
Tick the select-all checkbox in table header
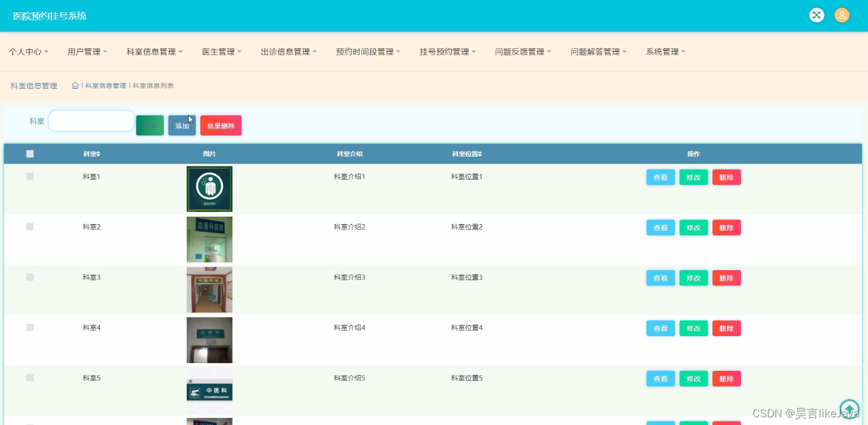coord(30,154)
